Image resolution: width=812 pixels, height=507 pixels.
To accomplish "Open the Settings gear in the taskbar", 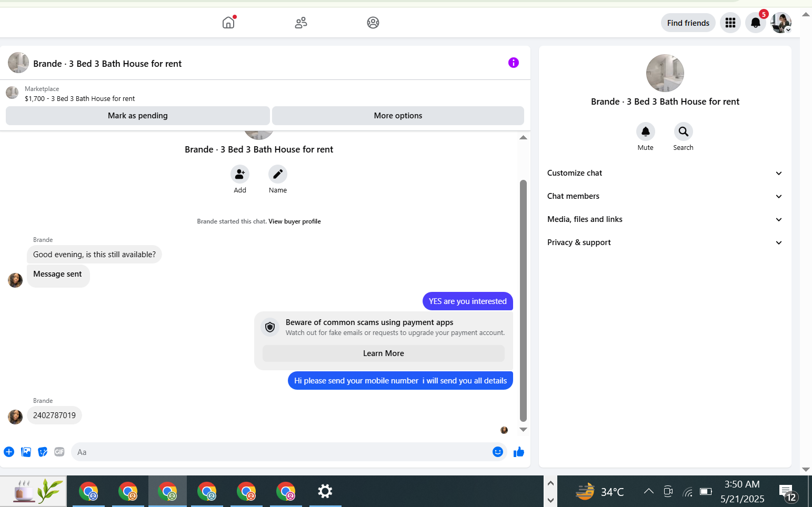I will click(325, 491).
